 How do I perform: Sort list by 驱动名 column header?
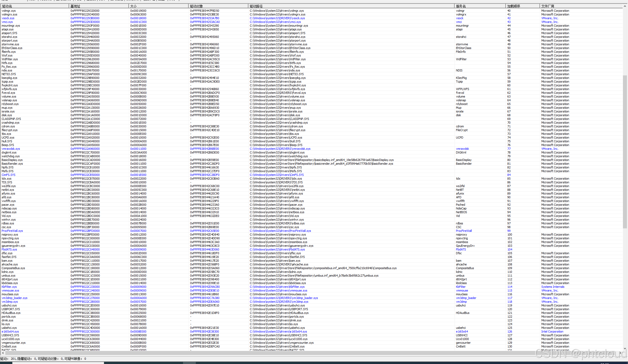point(7,6)
